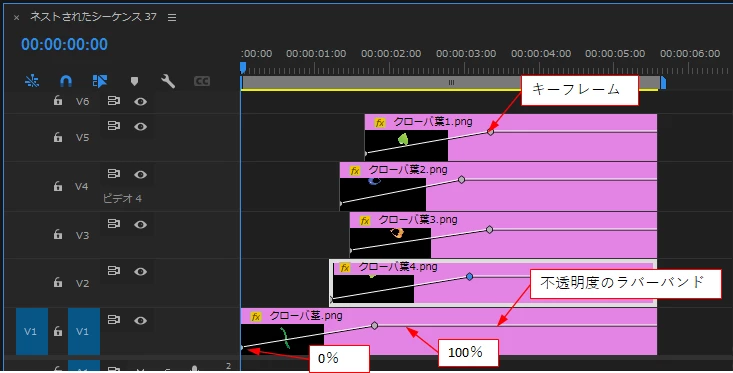Click the blue playhead on time ruler
The width and height of the screenshot is (733, 373).
243,68
